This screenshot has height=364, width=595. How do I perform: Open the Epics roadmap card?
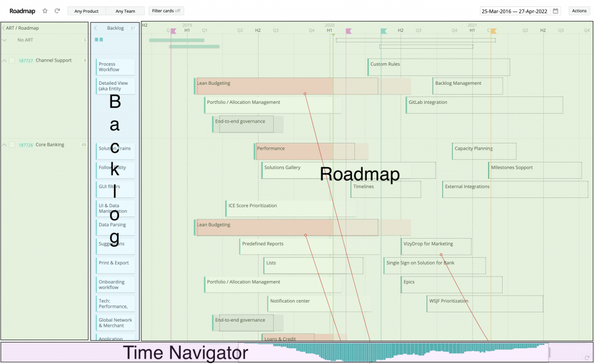(x=451, y=284)
